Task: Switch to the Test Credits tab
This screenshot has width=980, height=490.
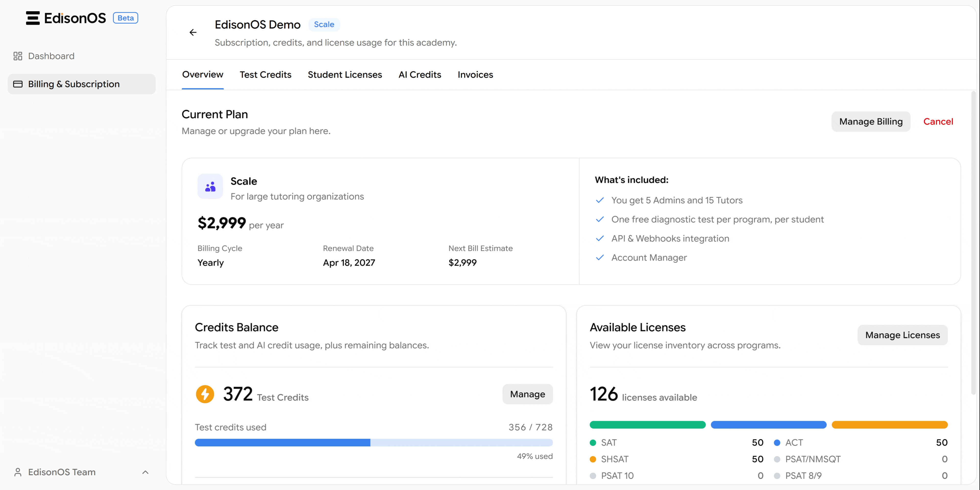Action: [265, 74]
